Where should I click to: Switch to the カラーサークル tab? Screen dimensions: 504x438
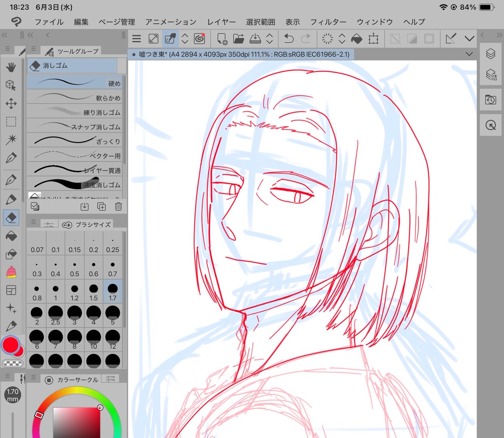tap(71, 380)
